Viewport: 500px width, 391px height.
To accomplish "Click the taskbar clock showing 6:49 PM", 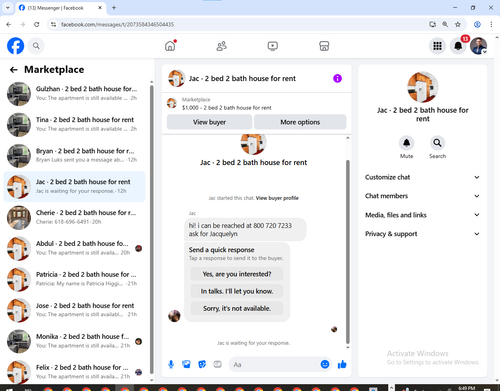I will point(466,388).
